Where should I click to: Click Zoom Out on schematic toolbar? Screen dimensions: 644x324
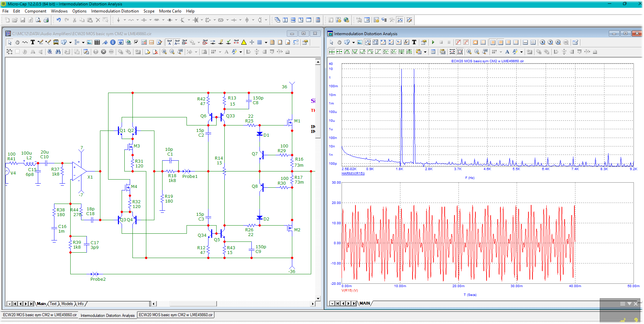(x=172, y=52)
